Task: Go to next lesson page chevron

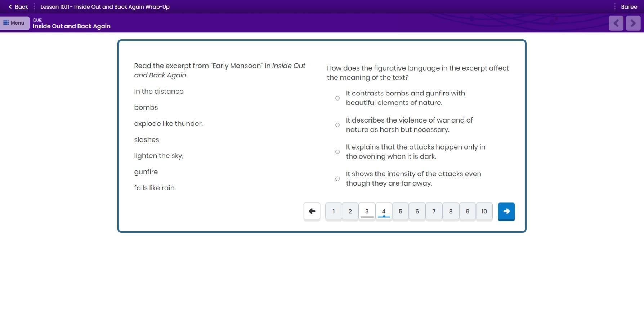Action: pyautogui.click(x=633, y=23)
